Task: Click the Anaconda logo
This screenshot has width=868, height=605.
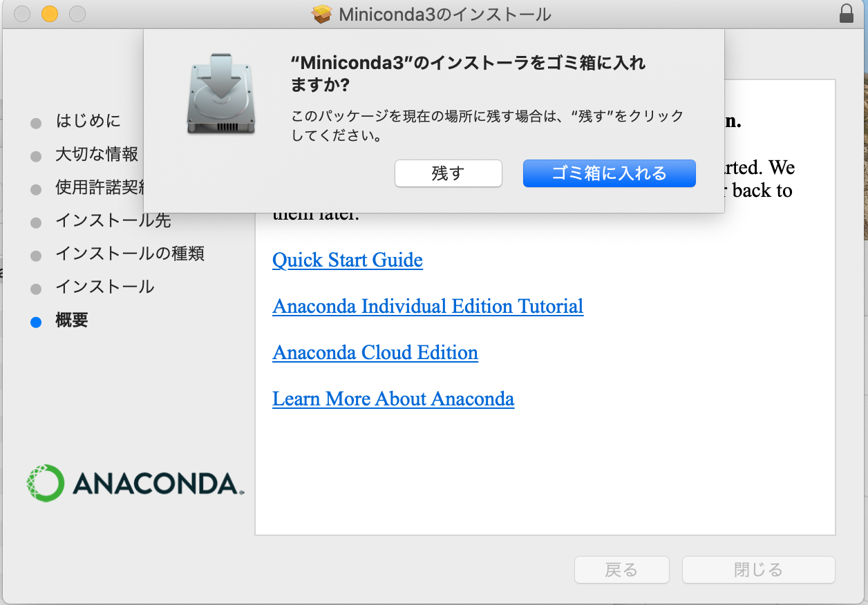Action: 135,483
